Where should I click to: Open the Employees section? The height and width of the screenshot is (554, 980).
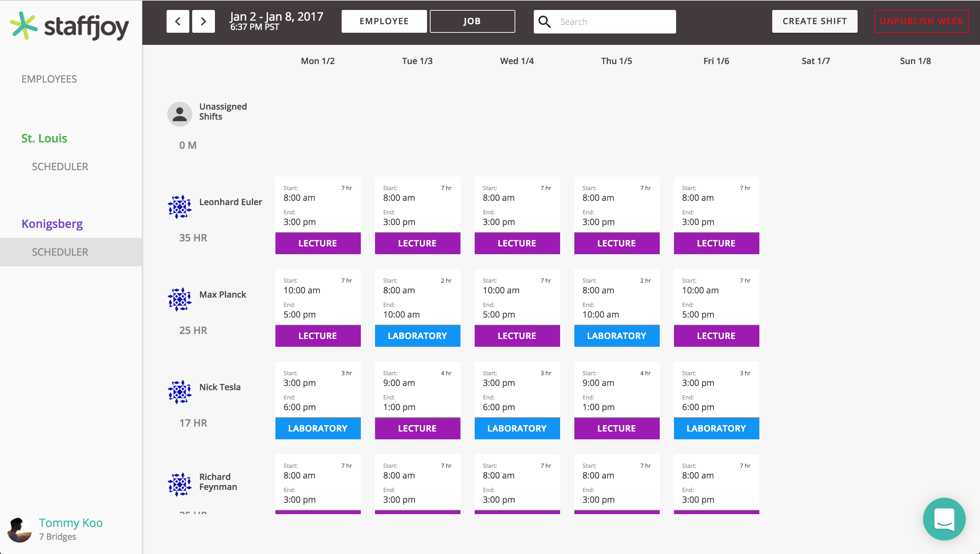(49, 79)
